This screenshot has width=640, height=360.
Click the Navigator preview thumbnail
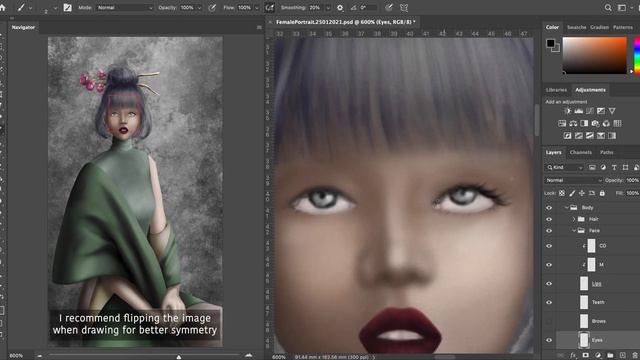(135, 192)
